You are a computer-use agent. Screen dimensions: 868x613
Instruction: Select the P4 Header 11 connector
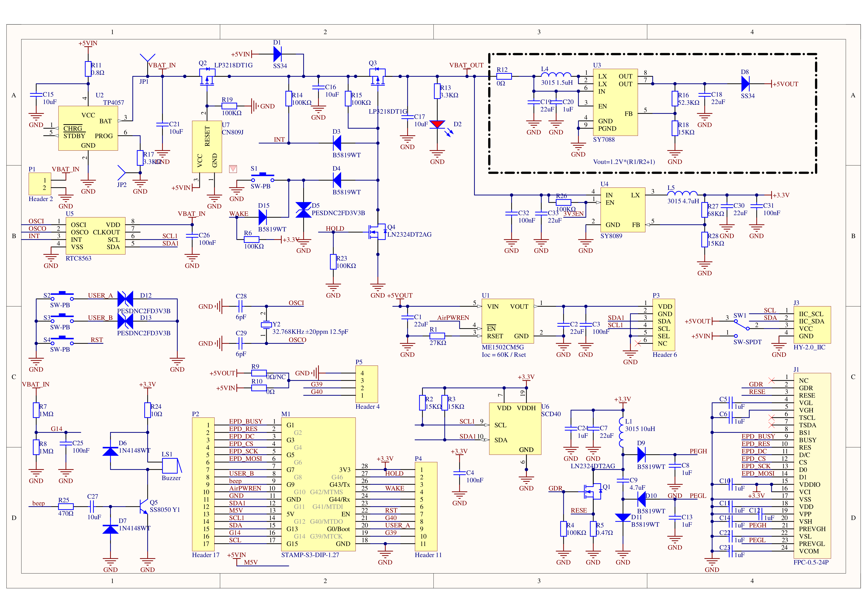pos(426,506)
